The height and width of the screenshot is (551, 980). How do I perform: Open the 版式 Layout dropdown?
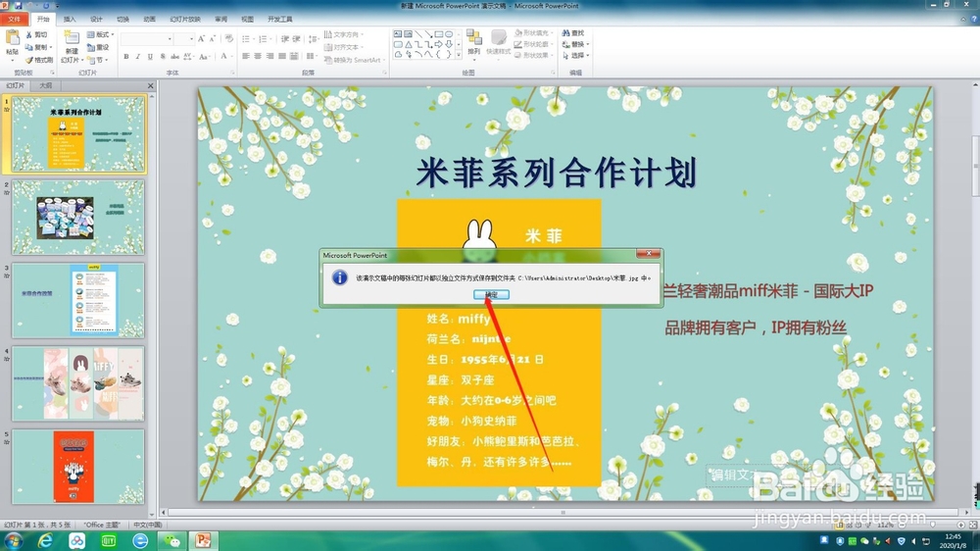100,34
